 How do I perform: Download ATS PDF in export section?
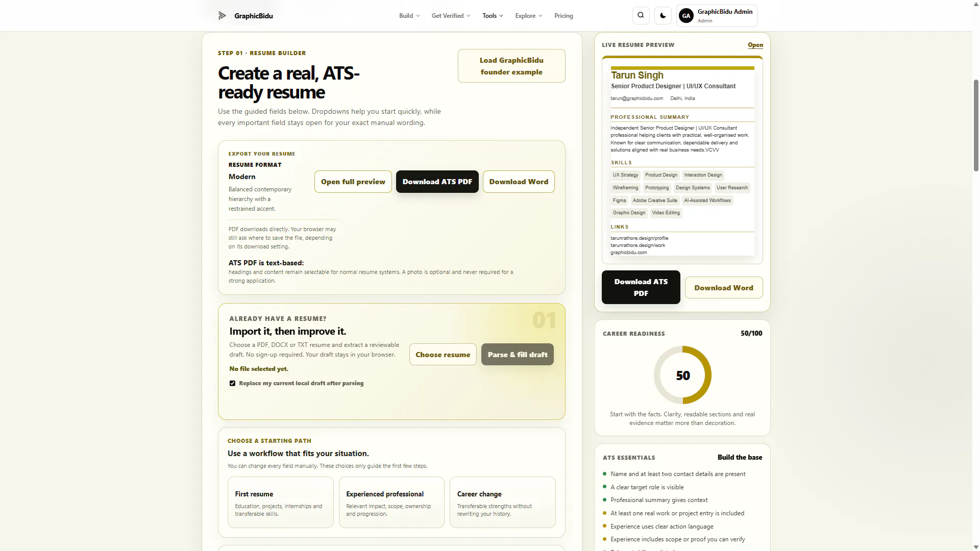point(437,182)
